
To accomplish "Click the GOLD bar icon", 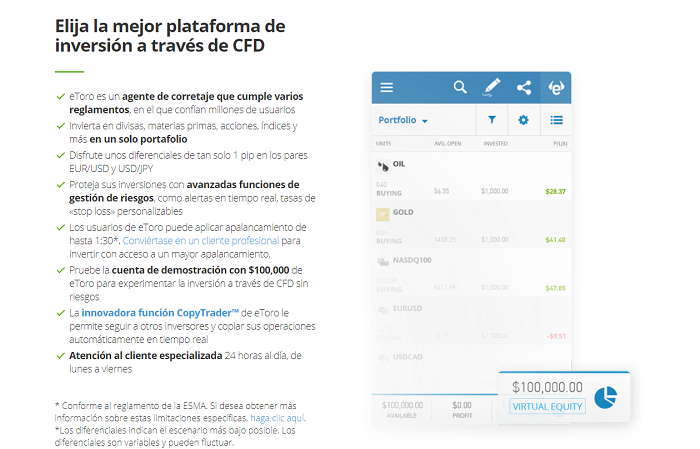I will (x=383, y=215).
